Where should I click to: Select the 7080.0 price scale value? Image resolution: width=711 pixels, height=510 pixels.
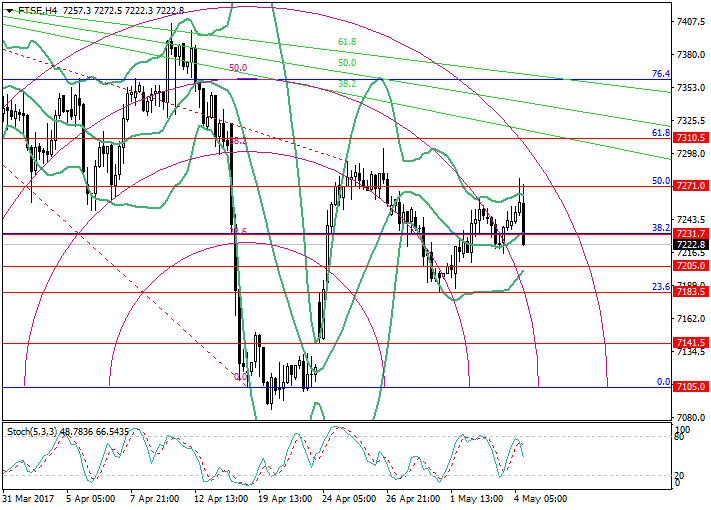pos(691,418)
